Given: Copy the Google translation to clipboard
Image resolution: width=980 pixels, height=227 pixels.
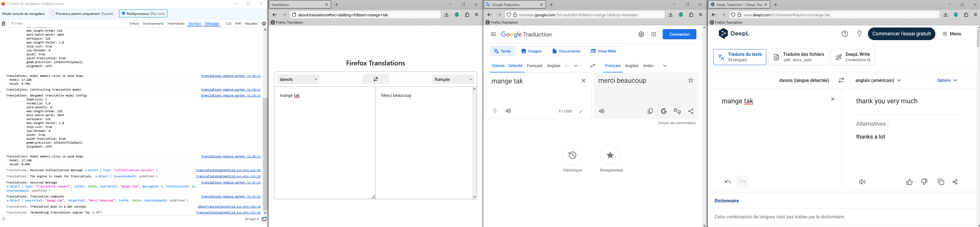Looking at the screenshot, I should pyautogui.click(x=650, y=111).
